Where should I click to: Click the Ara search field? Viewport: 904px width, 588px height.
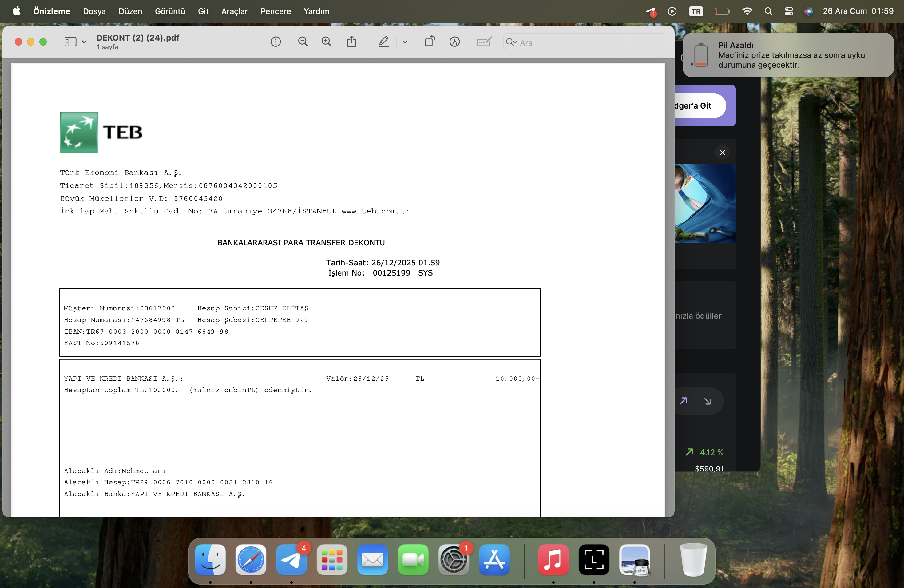pos(585,42)
